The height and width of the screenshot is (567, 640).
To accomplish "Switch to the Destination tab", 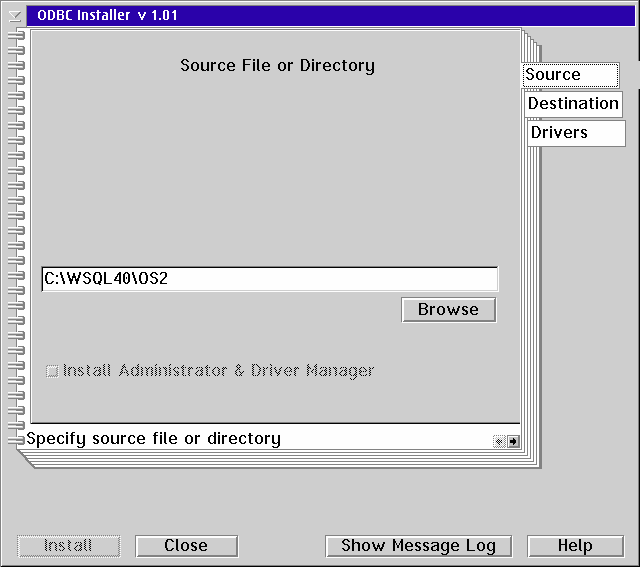I will (573, 104).
